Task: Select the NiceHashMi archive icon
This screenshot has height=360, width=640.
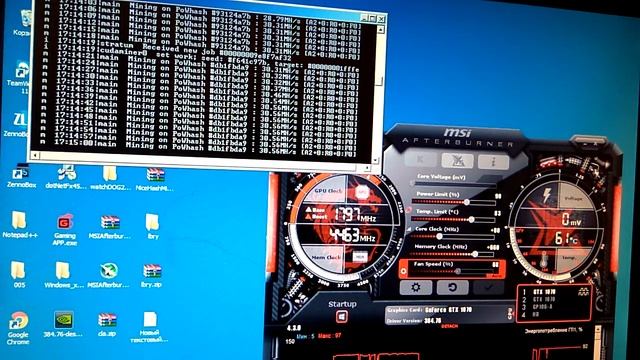Action: tap(155, 180)
